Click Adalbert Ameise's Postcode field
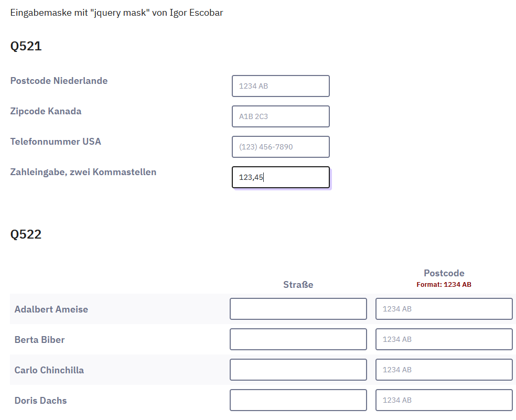 coord(444,309)
